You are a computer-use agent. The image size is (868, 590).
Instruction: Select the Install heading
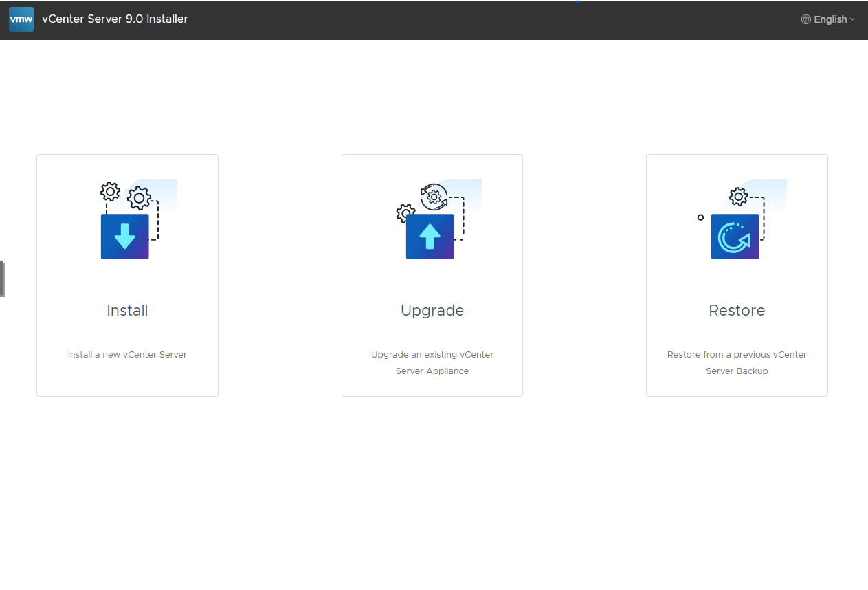[x=127, y=310]
